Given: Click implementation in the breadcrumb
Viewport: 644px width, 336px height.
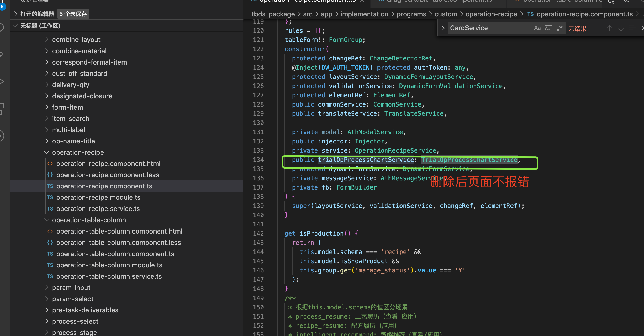Looking at the screenshot, I should coord(364,14).
